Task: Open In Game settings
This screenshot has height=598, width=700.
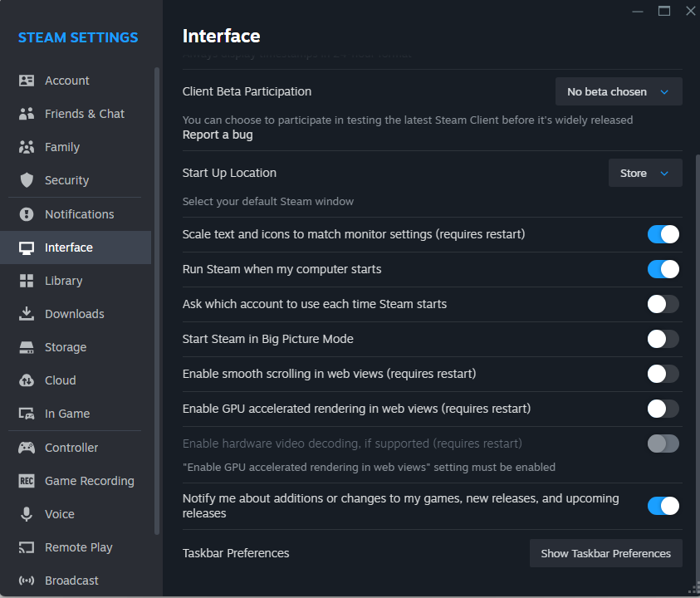Action: pyautogui.click(x=76, y=414)
